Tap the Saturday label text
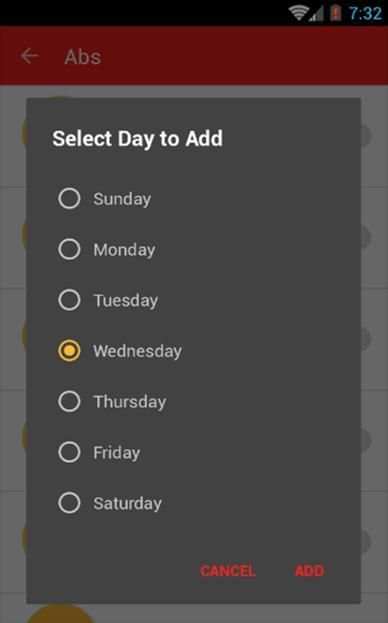 pos(127,503)
